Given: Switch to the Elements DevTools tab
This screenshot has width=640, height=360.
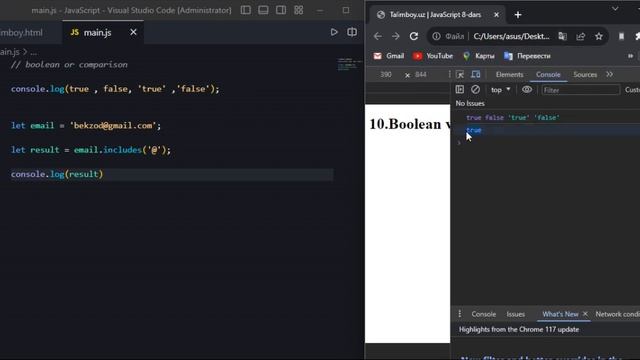Looking at the screenshot, I should [509, 75].
